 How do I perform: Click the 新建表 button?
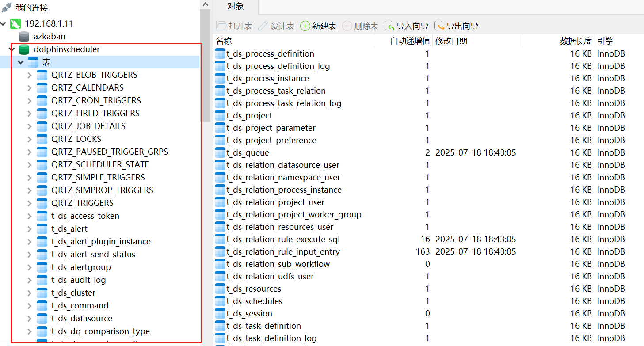point(318,26)
